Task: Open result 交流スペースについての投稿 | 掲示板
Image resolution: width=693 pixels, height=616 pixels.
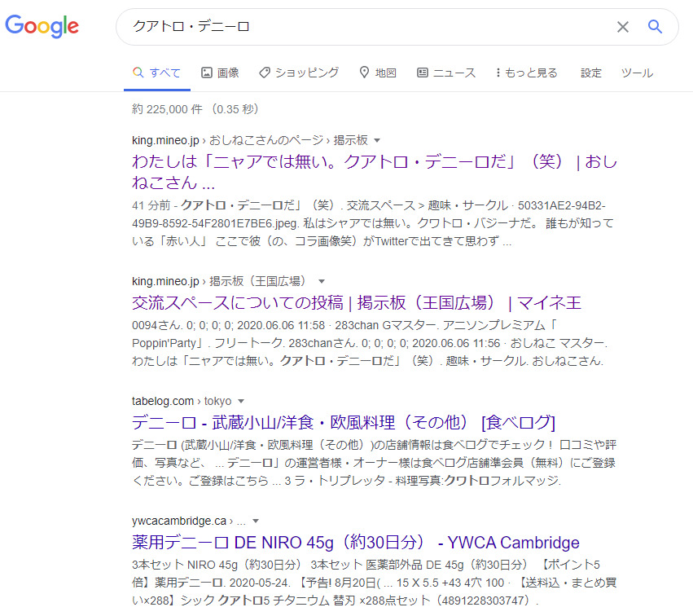Action: click(x=356, y=303)
